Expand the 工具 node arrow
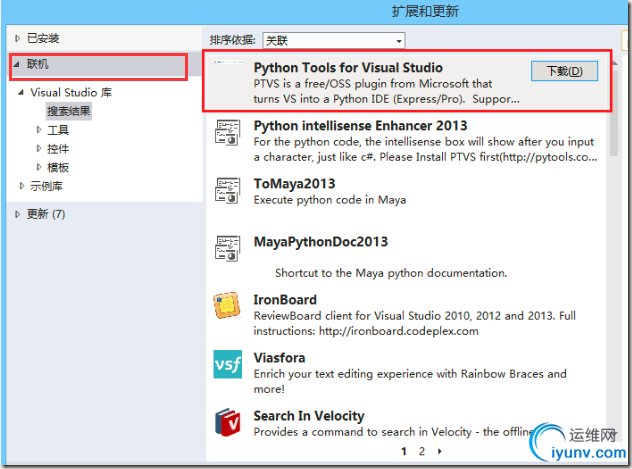The image size is (632, 469). tap(39, 129)
